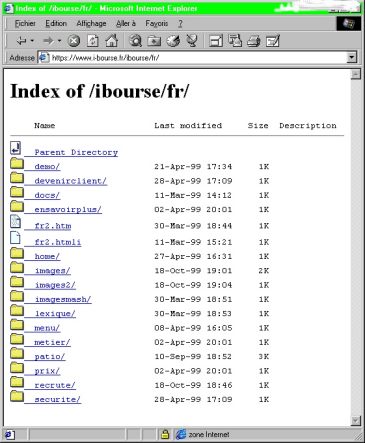Click the date 10-Sep-99 18:52
Viewport: 365px width, 443px height.
tap(193, 357)
